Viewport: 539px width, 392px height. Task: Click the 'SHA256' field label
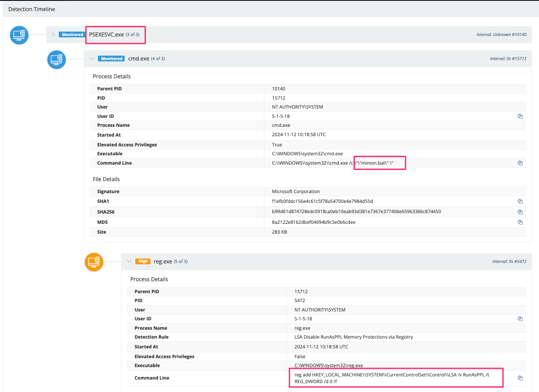point(106,212)
